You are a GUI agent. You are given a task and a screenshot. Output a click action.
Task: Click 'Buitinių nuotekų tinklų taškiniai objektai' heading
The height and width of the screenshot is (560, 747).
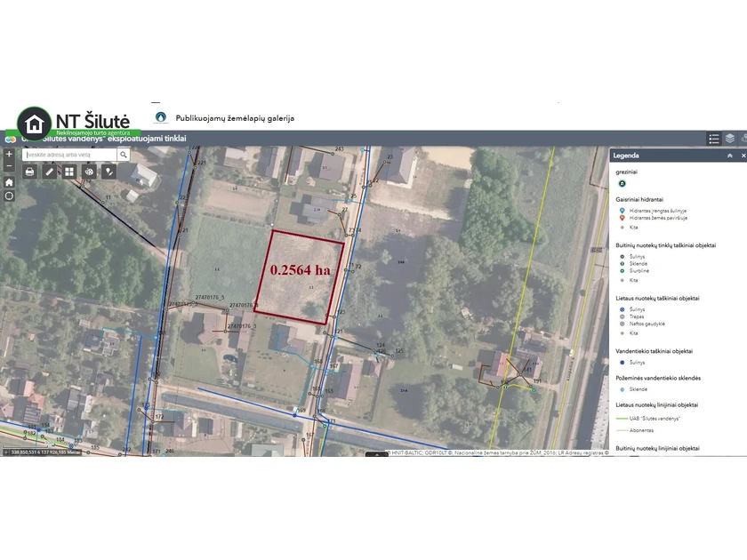coord(665,245)
